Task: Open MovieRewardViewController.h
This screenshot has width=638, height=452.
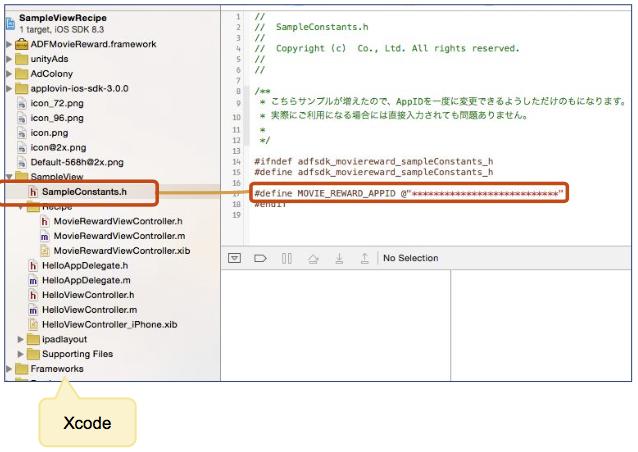Action: click(118, 221)
